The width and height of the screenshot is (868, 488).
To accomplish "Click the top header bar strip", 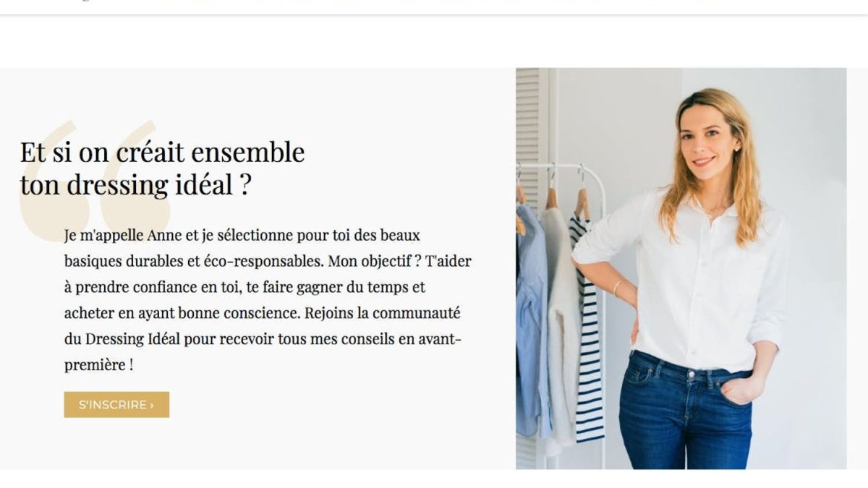I will [x=434, y=7].
